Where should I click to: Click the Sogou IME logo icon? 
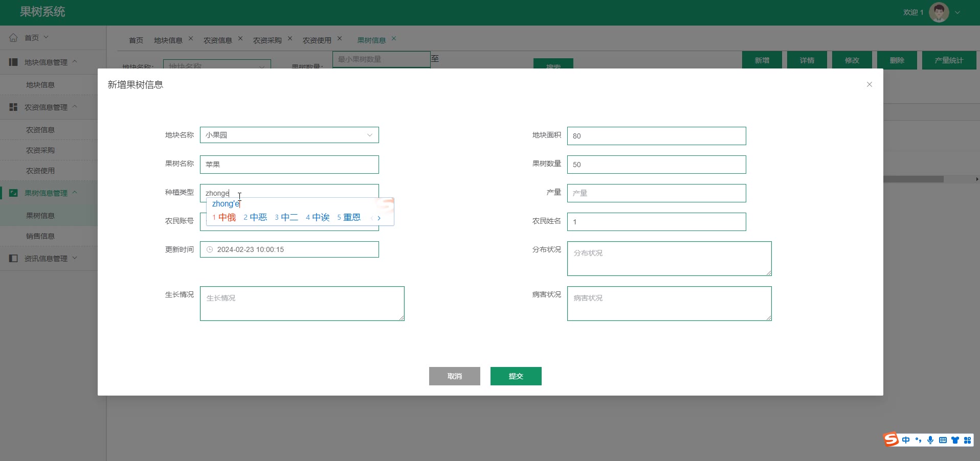pyautogui.click(x=891, y=440)
